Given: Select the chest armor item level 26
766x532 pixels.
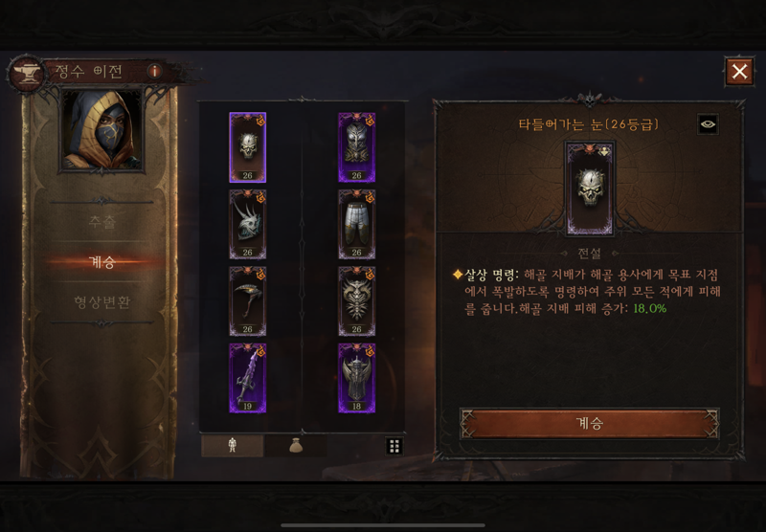Looking at the screenshot, I should [x=356, y=147].
